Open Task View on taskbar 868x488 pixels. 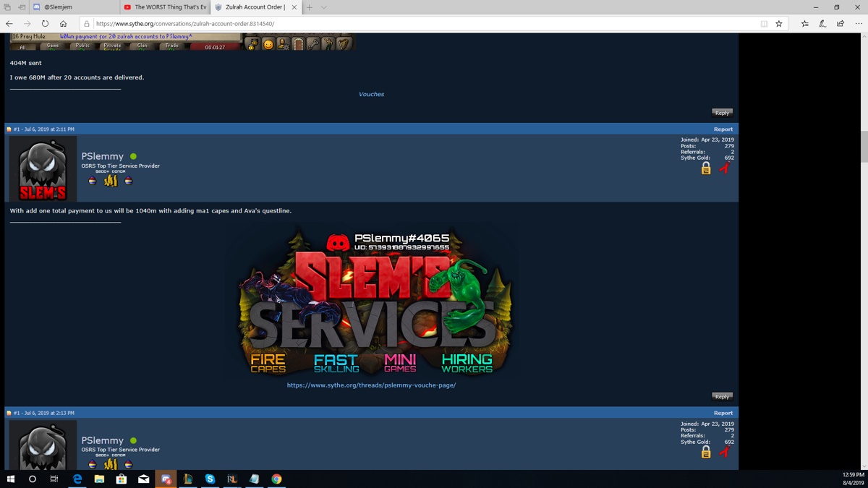tap(54, 479)
